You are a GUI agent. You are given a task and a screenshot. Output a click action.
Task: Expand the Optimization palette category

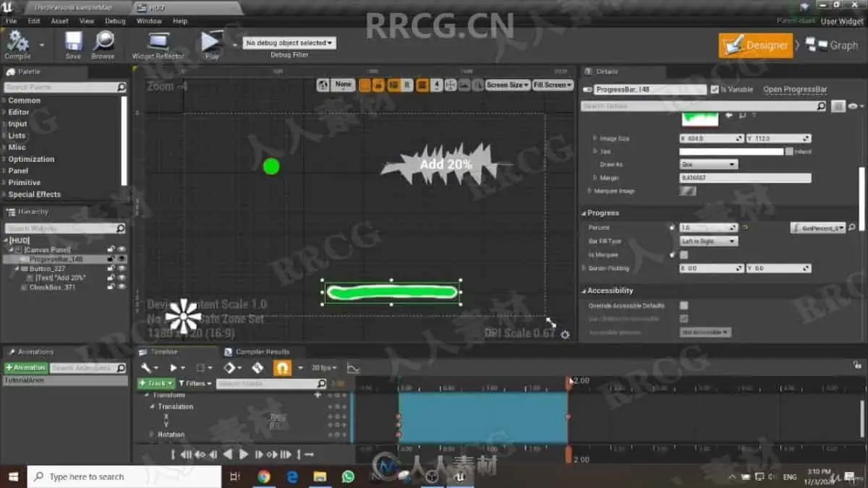(31, 159)
